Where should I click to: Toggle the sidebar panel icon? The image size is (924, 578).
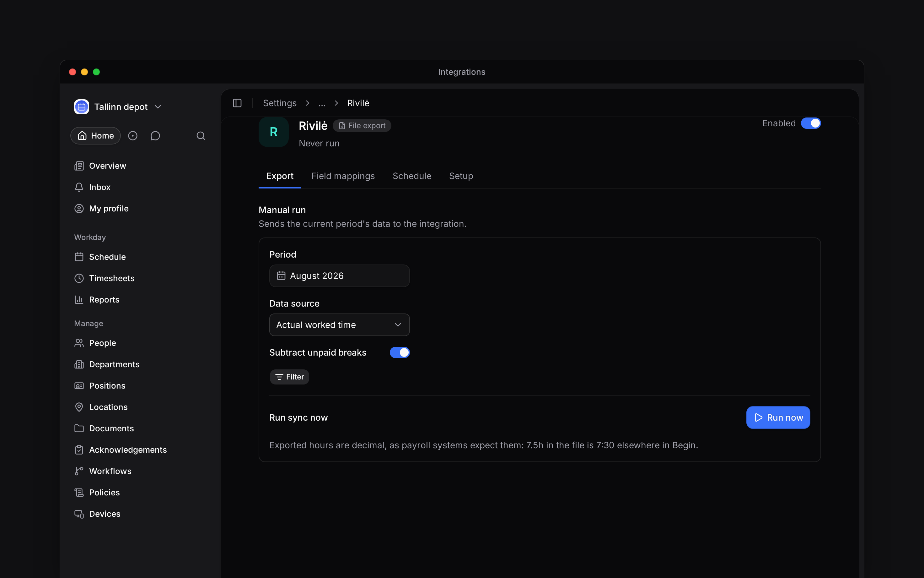click(237, 103)
